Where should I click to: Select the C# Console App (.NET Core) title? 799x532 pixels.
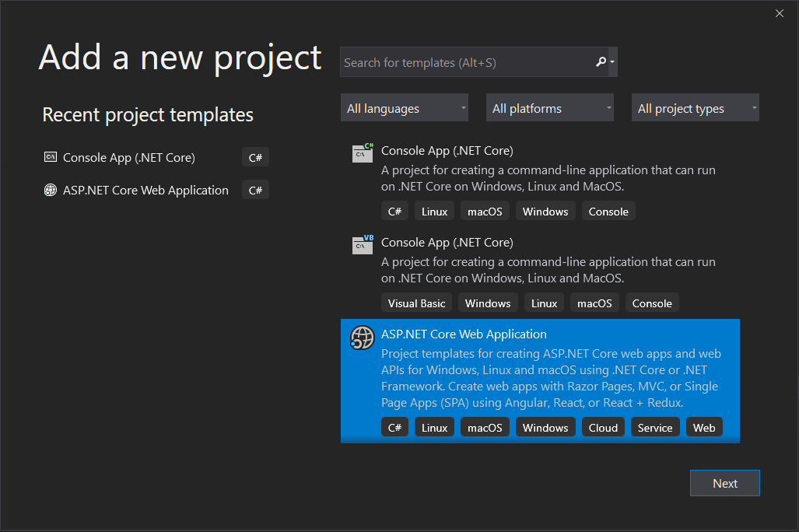tap(447, 151)
